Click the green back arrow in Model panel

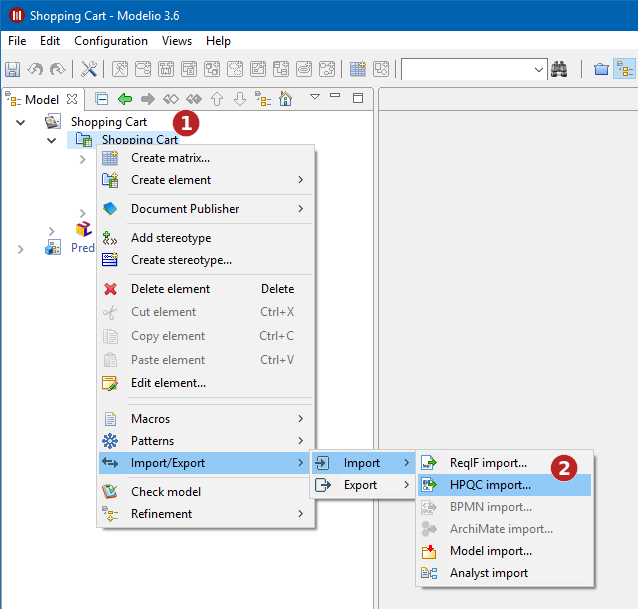coord(125,99)
